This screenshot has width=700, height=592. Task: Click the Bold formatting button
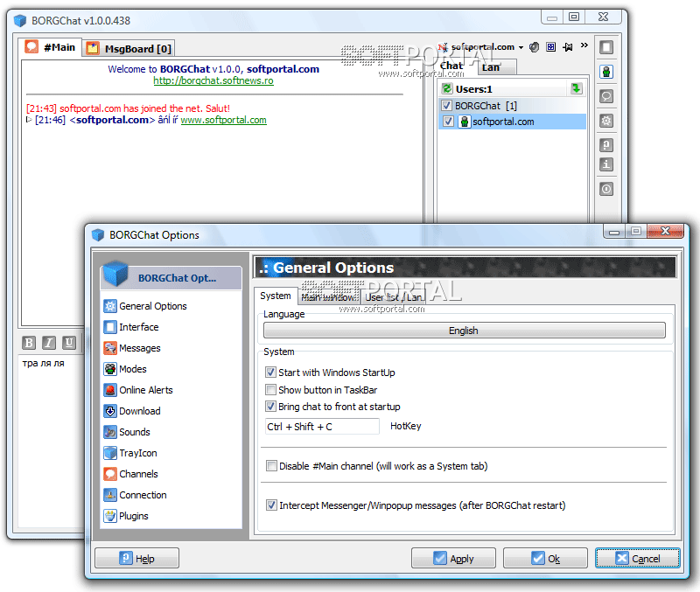[29, 343]
